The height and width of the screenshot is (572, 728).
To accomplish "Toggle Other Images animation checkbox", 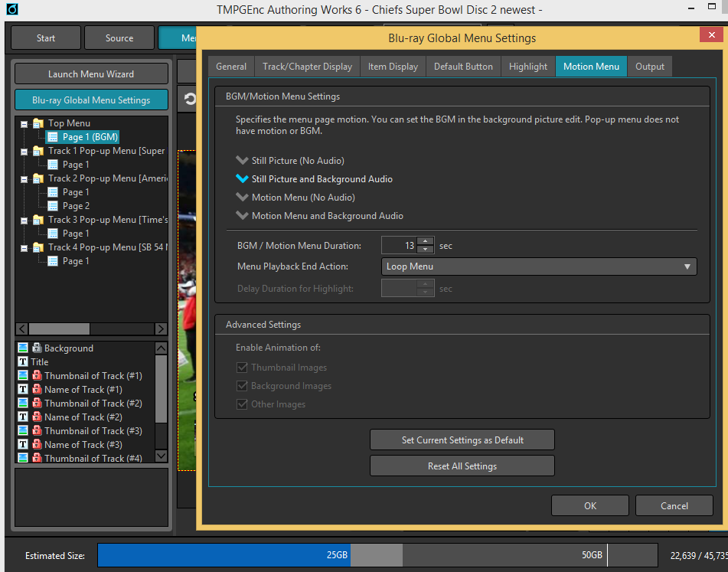I will 242,404.
